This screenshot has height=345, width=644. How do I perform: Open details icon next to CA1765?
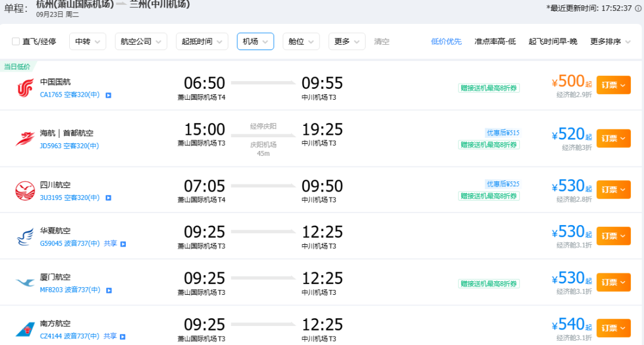pyautogui.click(x=109, y=95)
